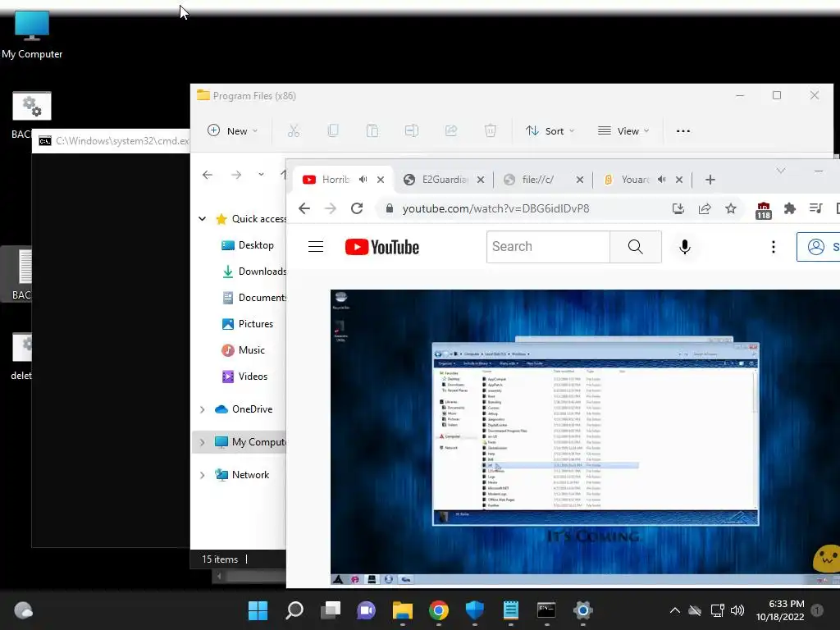
Task: Open Windows Start button
Action: 258,610
